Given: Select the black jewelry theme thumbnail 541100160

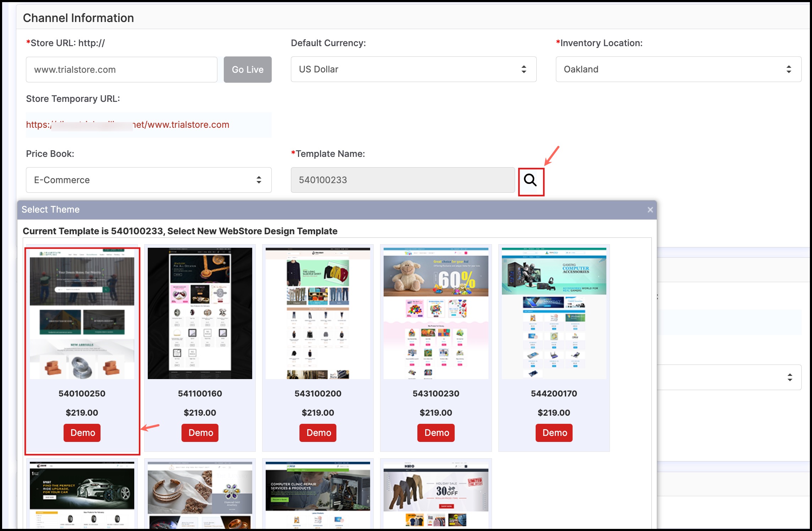Looking at the screenshot, I should [200, 313].
